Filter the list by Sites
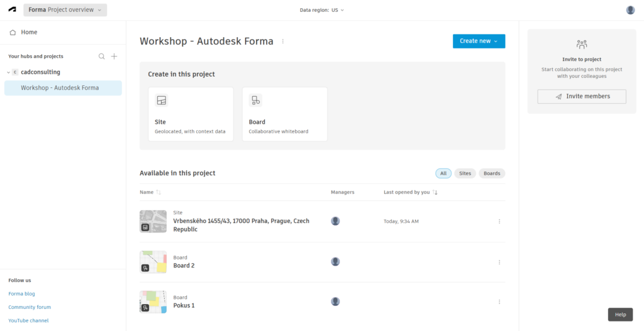Viewport: 644px width, 331px height. 465,173
